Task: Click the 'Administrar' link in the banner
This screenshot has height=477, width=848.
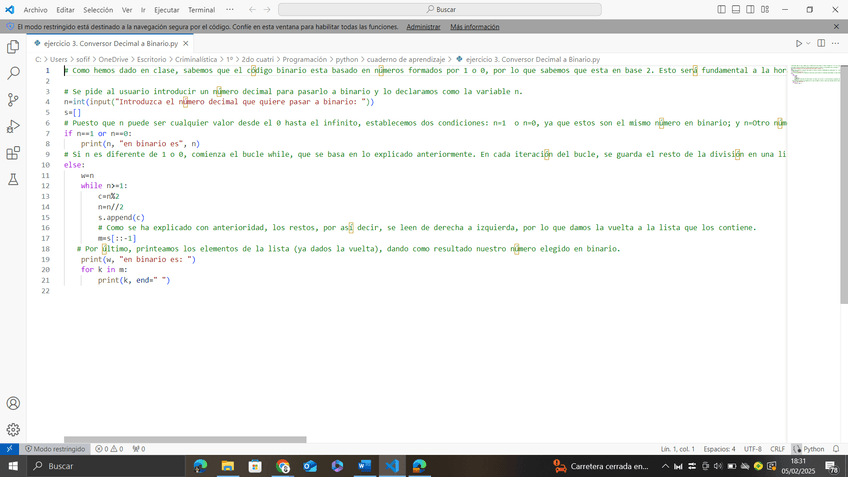Action: coord(423,27)
